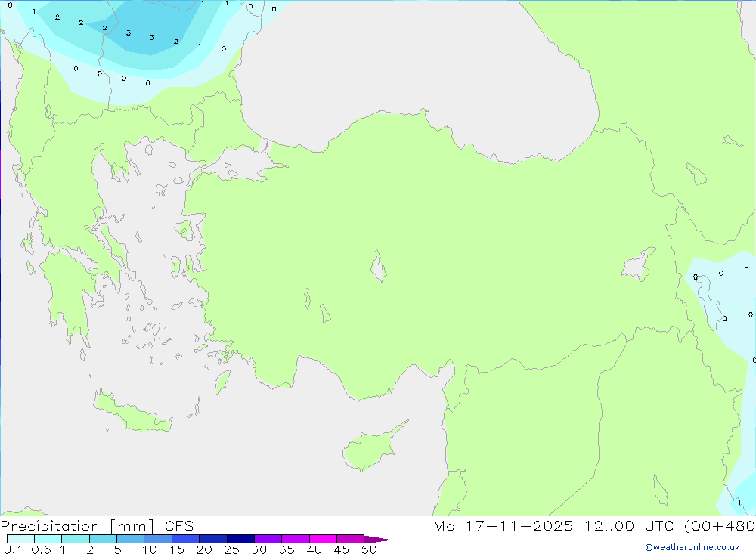
Task: Click the legend value '0.5'
Action: pyautogui.click(x=41, y=549)
